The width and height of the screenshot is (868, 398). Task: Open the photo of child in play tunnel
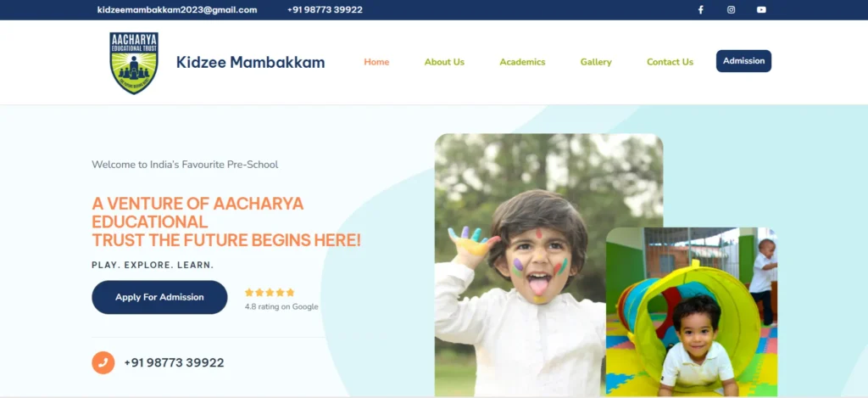(692, 312)
